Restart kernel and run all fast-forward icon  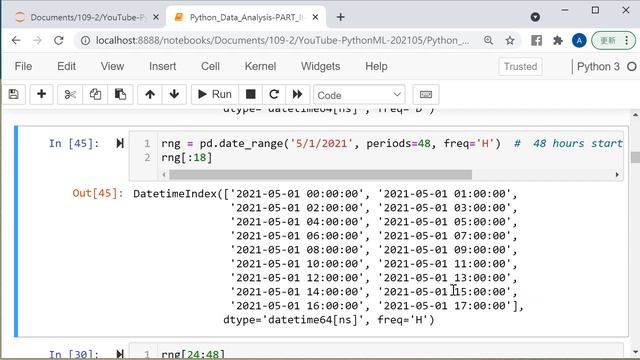pyautogui.click(x=298, y=94)
